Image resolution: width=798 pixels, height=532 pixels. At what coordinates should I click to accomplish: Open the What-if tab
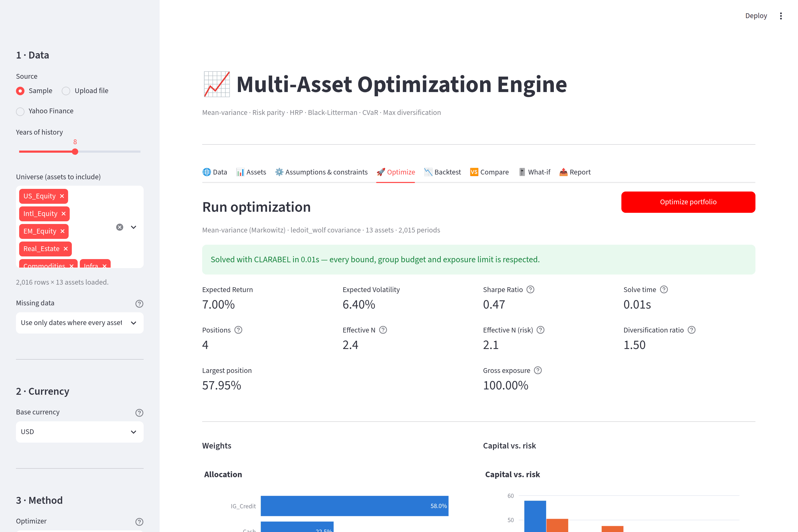coord(534,172)
